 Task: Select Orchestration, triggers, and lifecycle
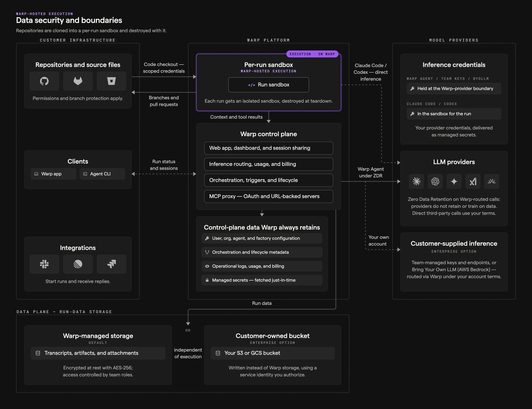point(268,180)
